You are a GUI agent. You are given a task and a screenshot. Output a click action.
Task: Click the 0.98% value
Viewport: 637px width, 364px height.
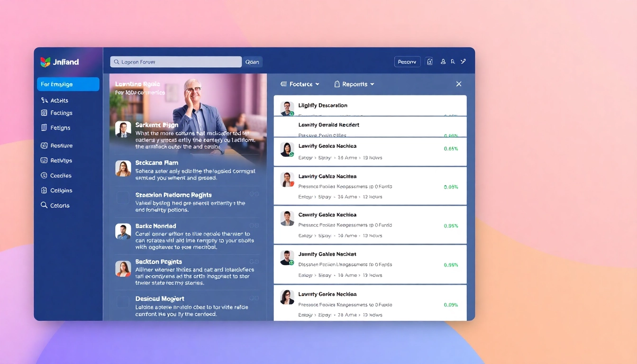451,265
